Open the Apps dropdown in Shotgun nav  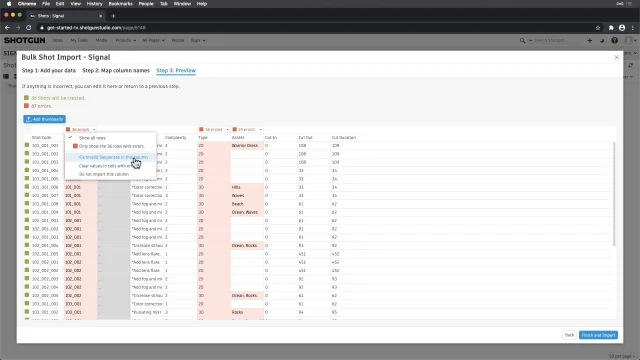(198, 40)
